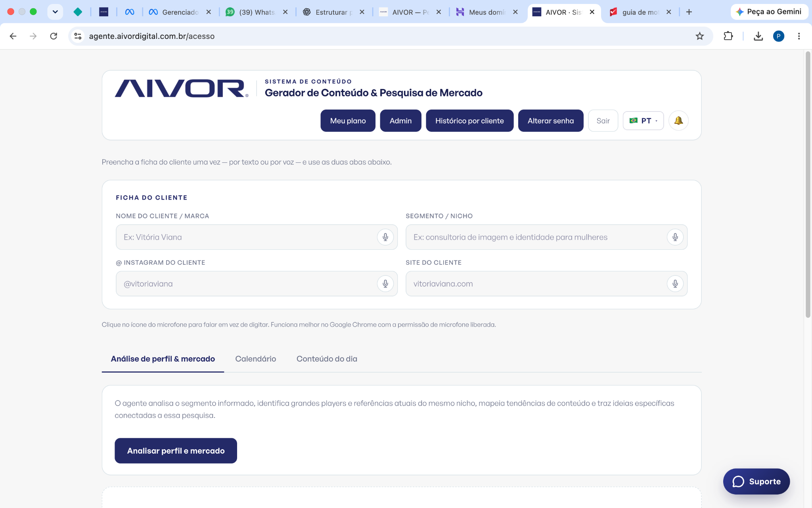Open the Suporte chat

pos(756,481)
